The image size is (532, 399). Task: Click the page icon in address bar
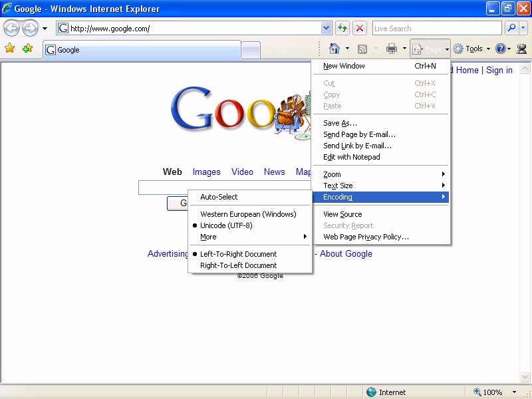click(x=63, y=28)
